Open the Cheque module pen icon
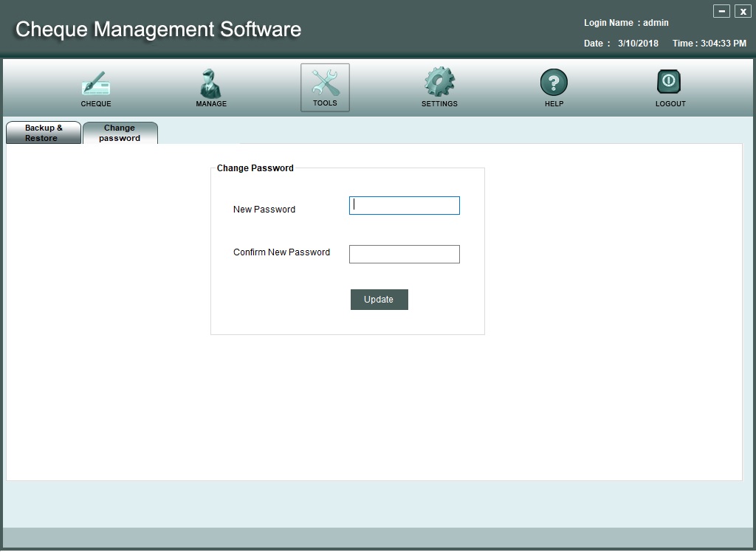Viewport: 756px width, 552px height. pyautogui.click(x=96, y=83)
